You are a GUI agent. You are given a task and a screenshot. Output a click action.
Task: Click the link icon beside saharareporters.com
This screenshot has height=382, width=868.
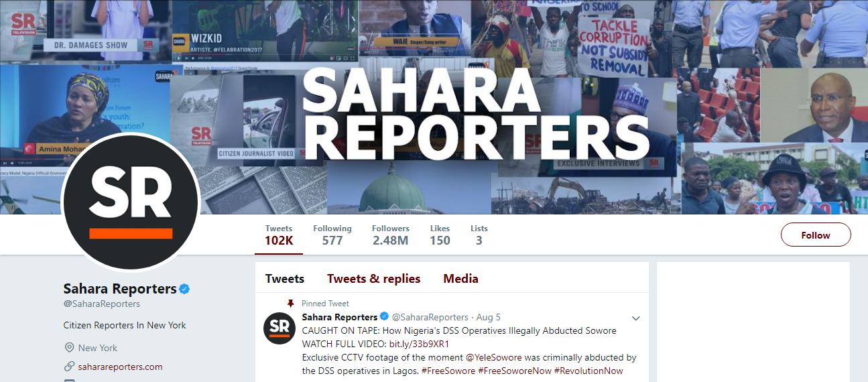click(x=69, y=367)
